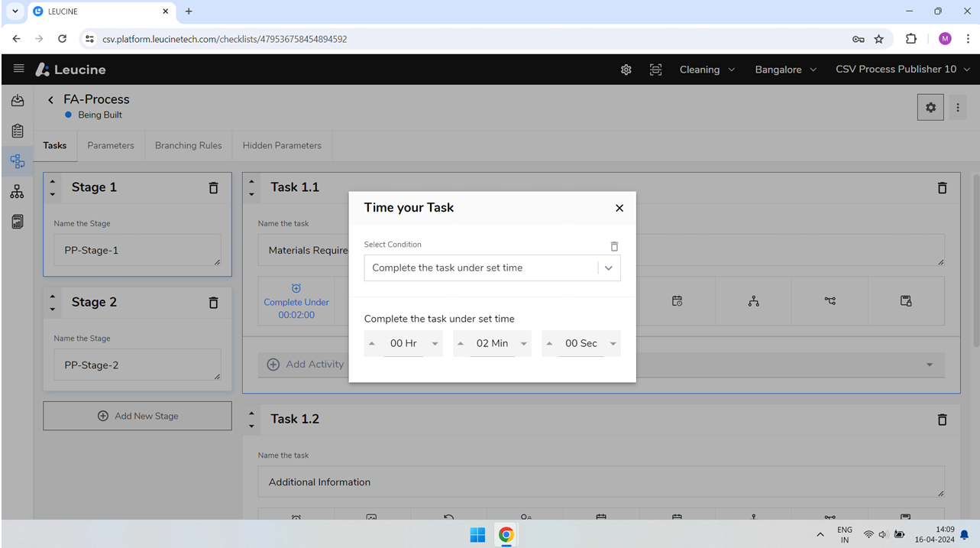Click Chrome password key icon in address bar
Image resolution: width=980 pixels, height=548 pixels.
click(859, 39)
